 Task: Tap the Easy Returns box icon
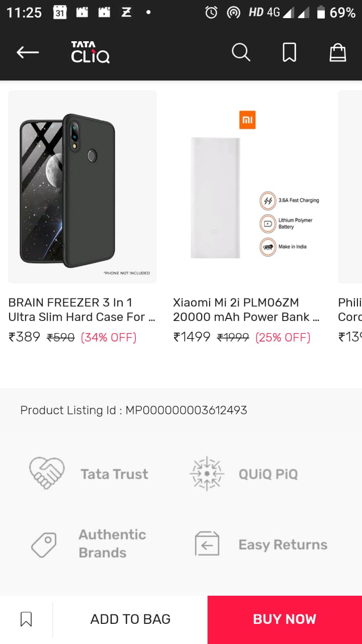pos(207,544)
